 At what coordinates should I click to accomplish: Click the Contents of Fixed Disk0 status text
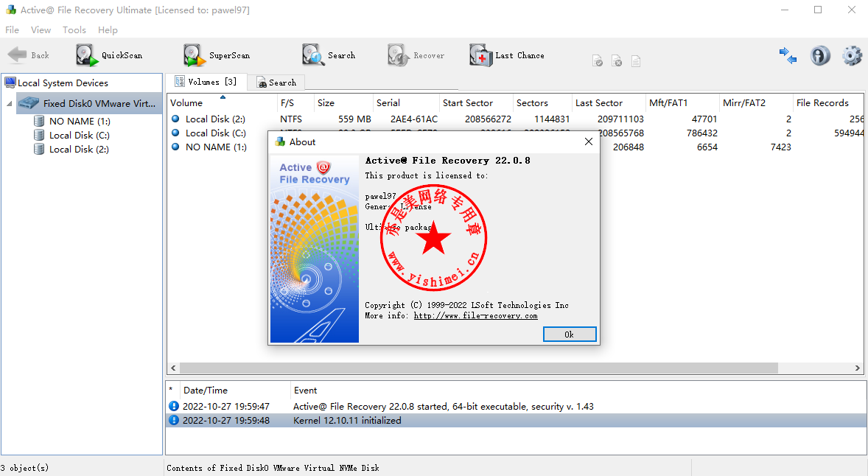tap(273, 468)
